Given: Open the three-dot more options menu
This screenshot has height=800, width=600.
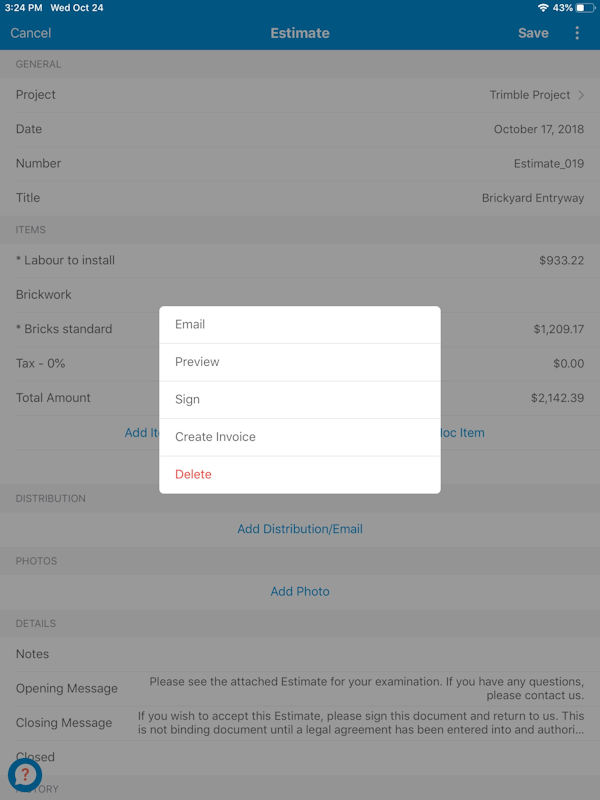Looking at the screenshot, I should pyautogui.click(x=577, y=33).
